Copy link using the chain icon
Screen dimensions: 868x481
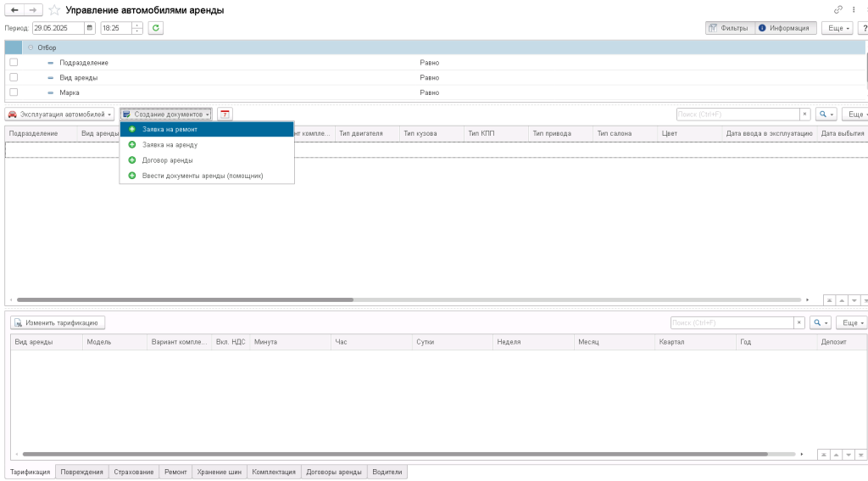[x=838, y=9]
